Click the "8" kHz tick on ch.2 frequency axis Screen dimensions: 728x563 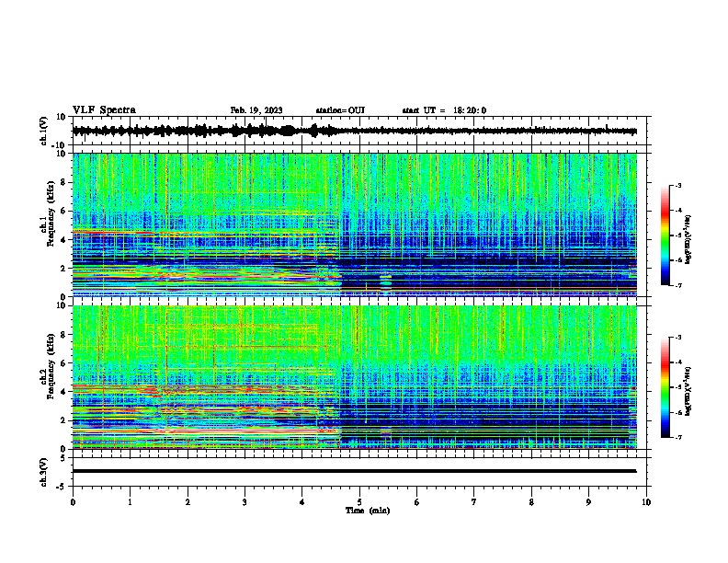(63, 335)
